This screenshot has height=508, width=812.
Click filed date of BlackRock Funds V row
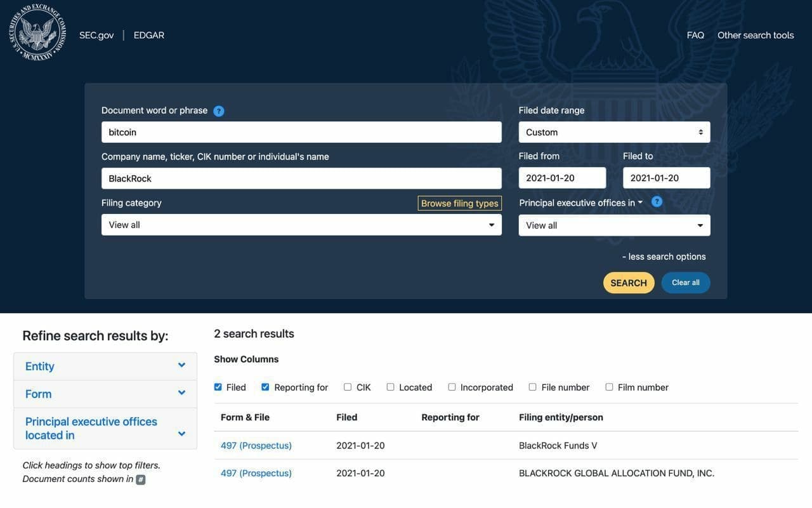click(x=360, y=446)
